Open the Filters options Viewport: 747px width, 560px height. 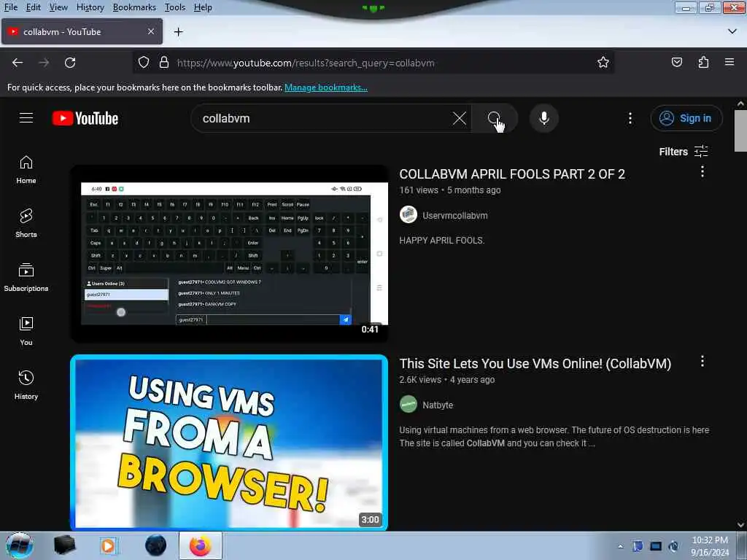[x=683, y=152]
